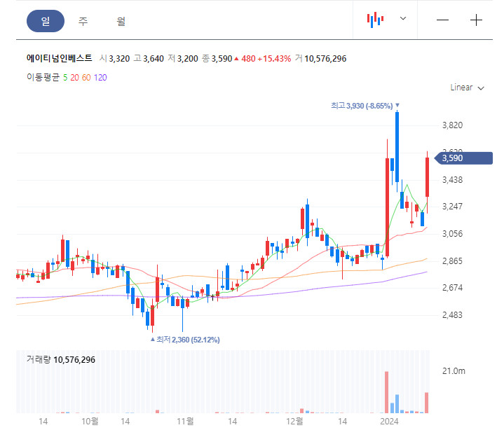Click the 최저 2,360 low marker
This screenshot has width=504, height=437.
point(185,340)
